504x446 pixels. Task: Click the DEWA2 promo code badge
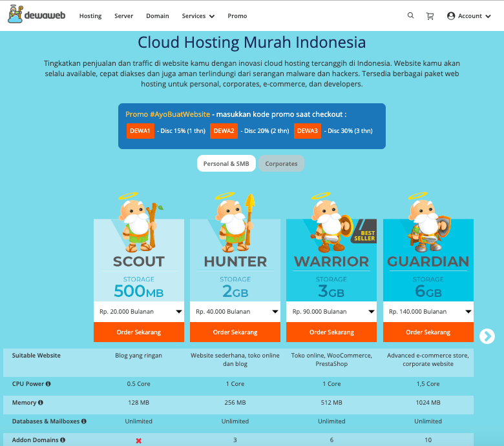224,130
